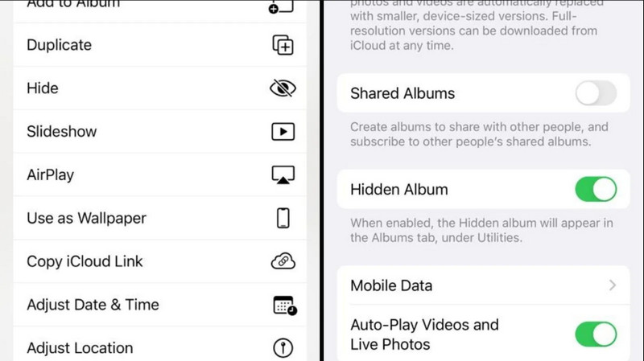This screenshot has width=644, height=361.
Task: Choose AirPlay from the action list
Action: pos(160,174)
